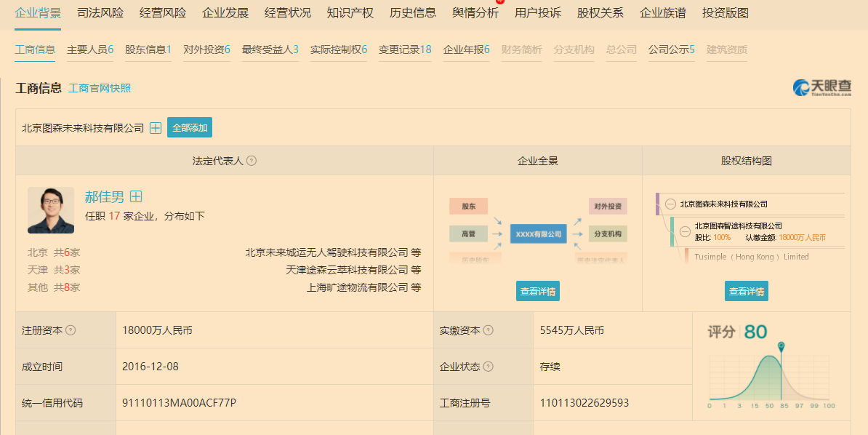868x435 pixels.
Task: Click the pin marker on the score chart
Action: click(781, 347)
